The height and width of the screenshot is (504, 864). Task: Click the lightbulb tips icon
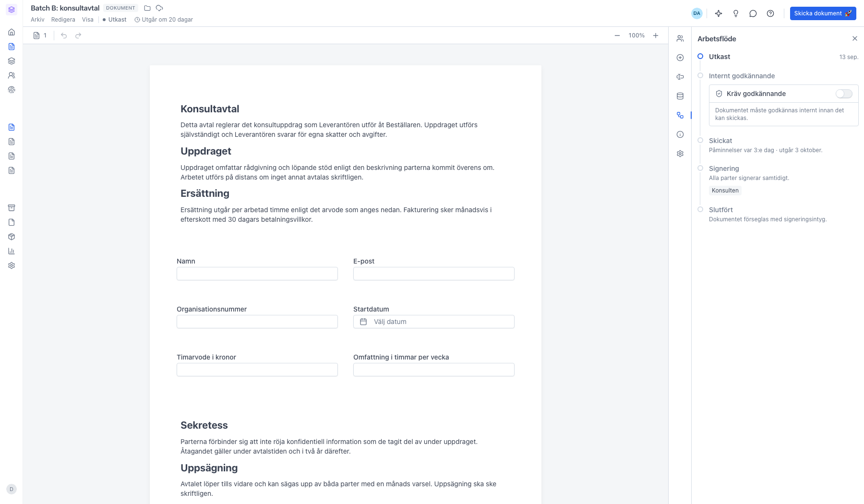[736, 13]
